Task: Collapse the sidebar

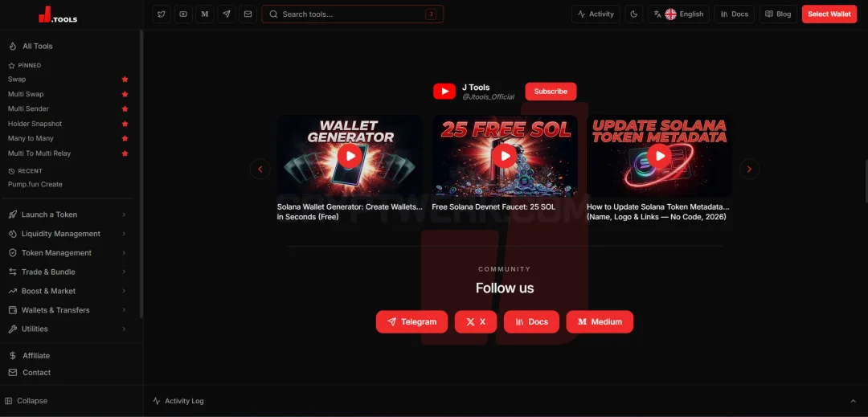Action: coord(26,401)
